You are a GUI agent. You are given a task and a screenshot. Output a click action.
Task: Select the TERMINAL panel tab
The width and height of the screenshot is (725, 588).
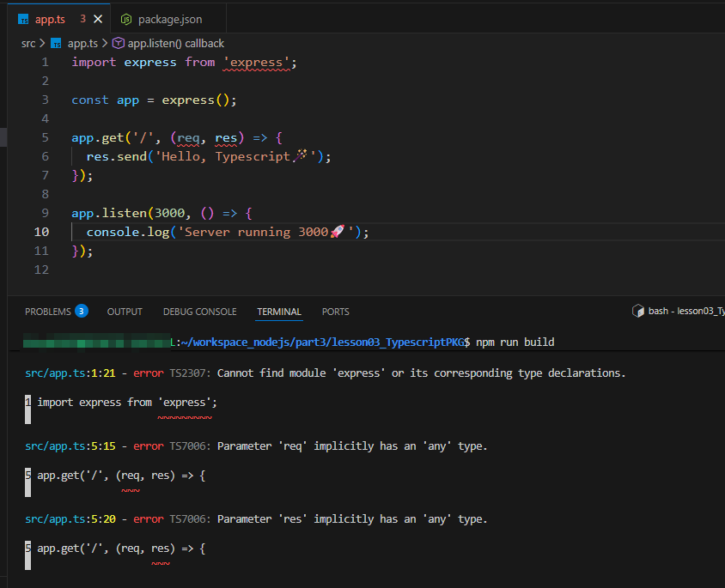(x=279, y=312)
